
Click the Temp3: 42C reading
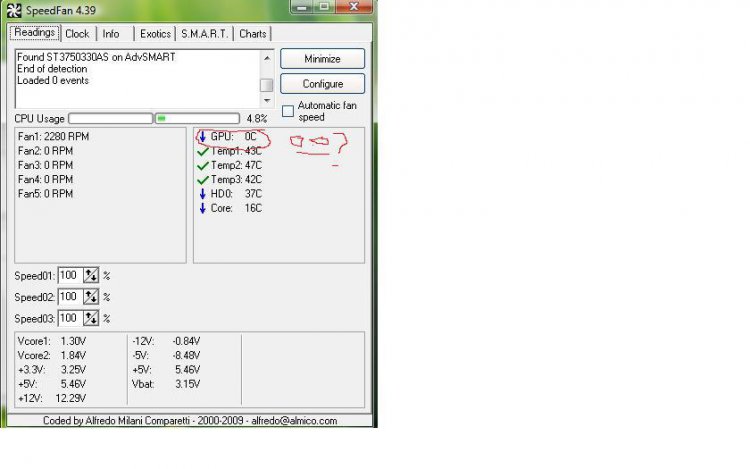[x=236, y=180]
